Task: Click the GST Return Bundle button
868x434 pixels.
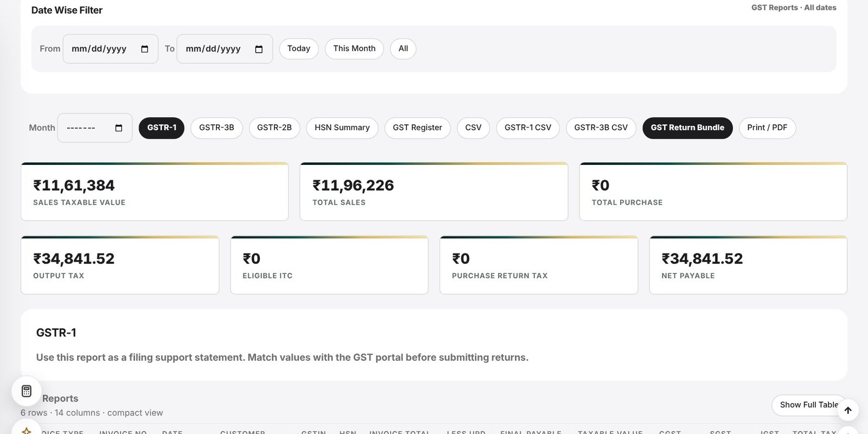Action: point(687,128)
